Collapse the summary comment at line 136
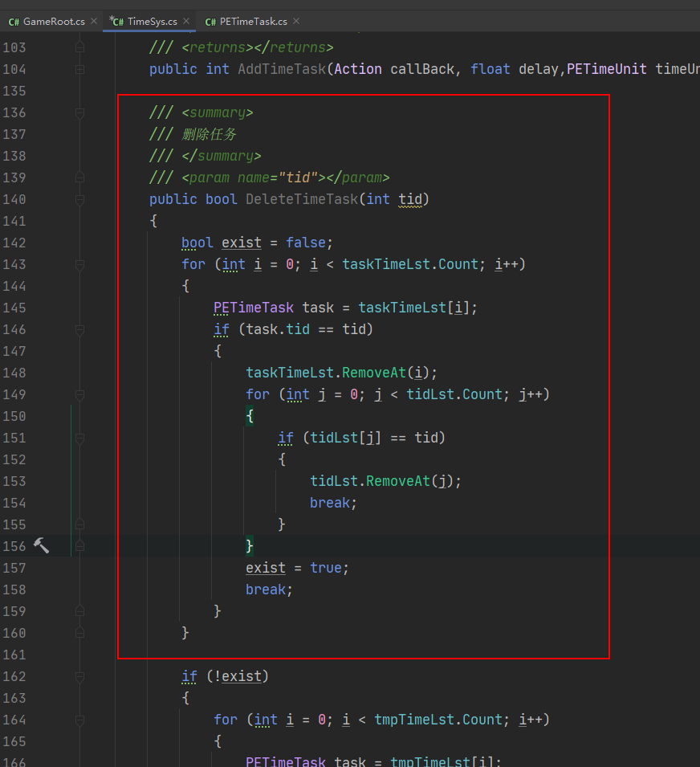The image size is (700, 767). click(x=79, y=113)
